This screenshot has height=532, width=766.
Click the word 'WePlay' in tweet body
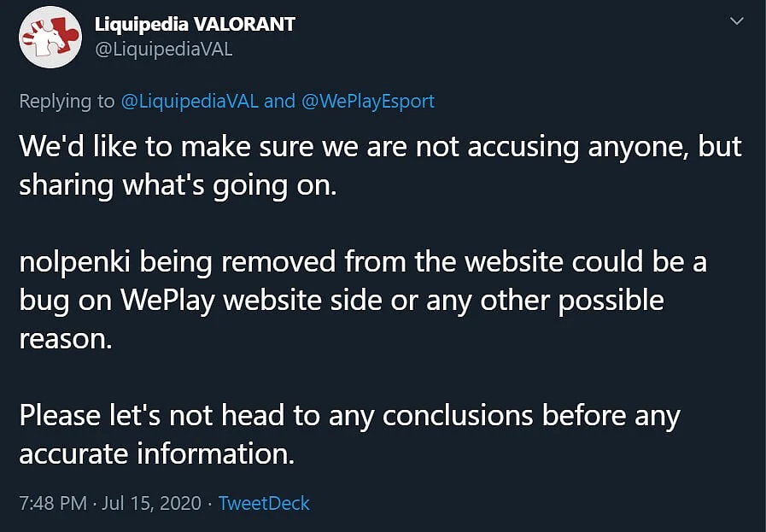tap(167, 300)
